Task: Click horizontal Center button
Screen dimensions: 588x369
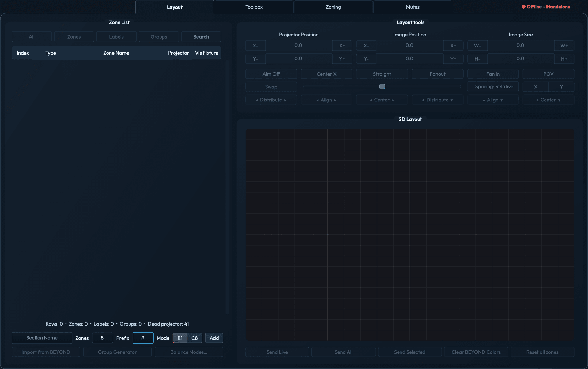Action: point(382,100)
